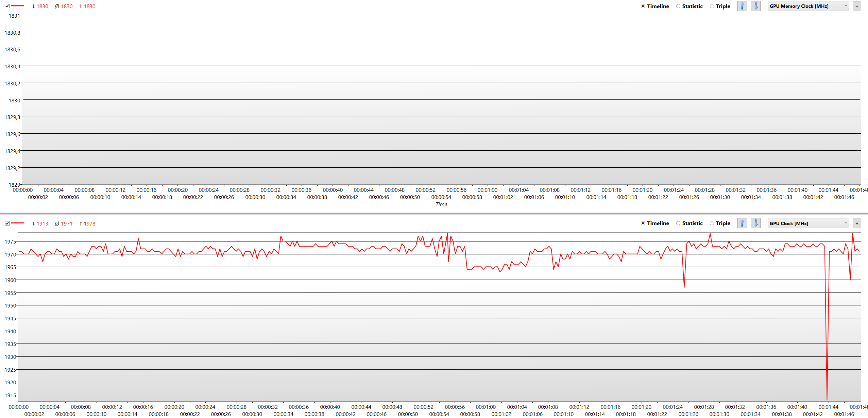The width and height of the screenshot is (868, 418).
Task: Click the plus button beside GPU Memory Clock dropdown
Action: point(857,6)
